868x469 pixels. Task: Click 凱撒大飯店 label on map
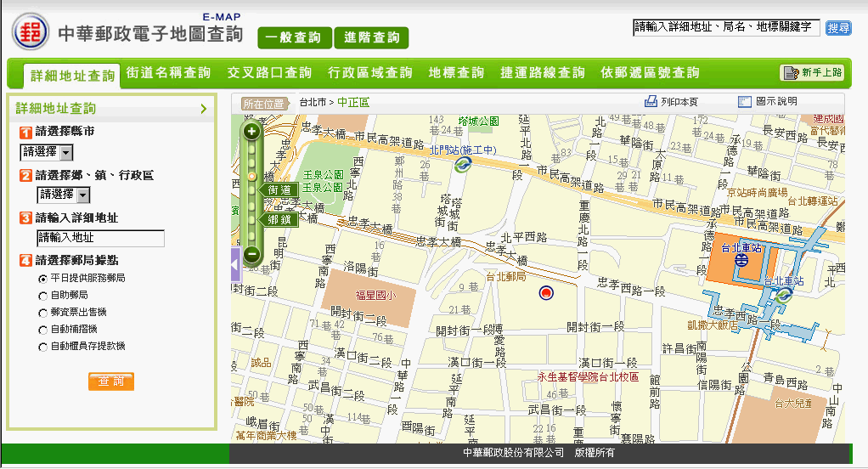point(713,325)
